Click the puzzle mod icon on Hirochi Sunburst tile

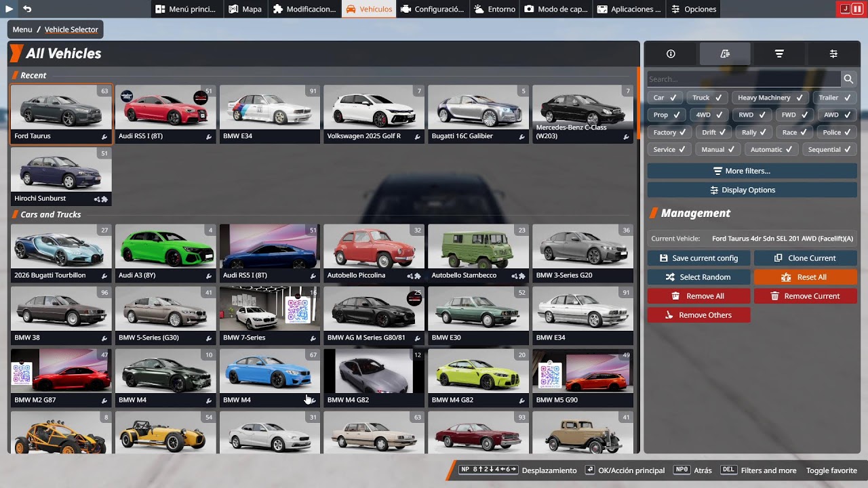click(104, 199)
